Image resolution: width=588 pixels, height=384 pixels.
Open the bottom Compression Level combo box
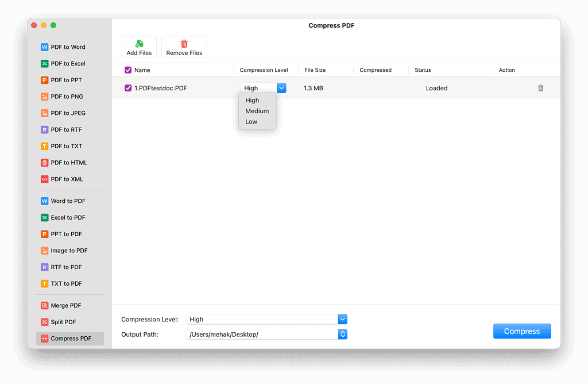(342, 320)
